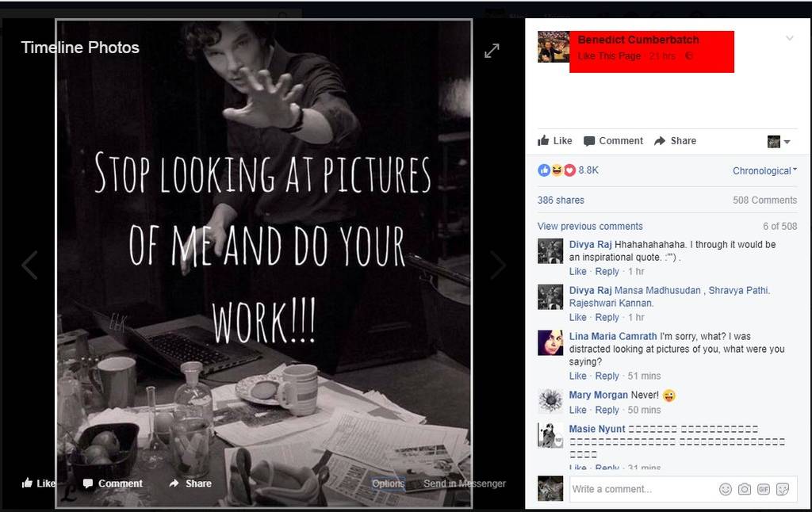The width and height of the screenshot is (812, 512).
Task: Click the reaction emojis next to 8.8K
Action: (556, 170)
